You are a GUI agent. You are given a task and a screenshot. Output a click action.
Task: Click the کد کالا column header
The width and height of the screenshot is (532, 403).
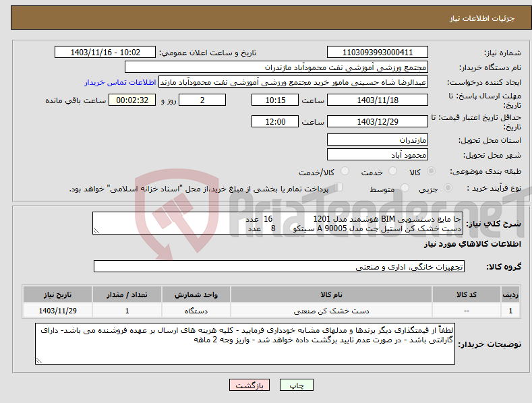point(467,294)
